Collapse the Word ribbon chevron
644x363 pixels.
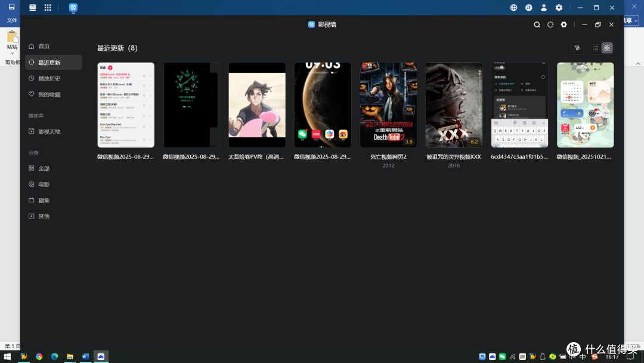[x=638, y=63]
